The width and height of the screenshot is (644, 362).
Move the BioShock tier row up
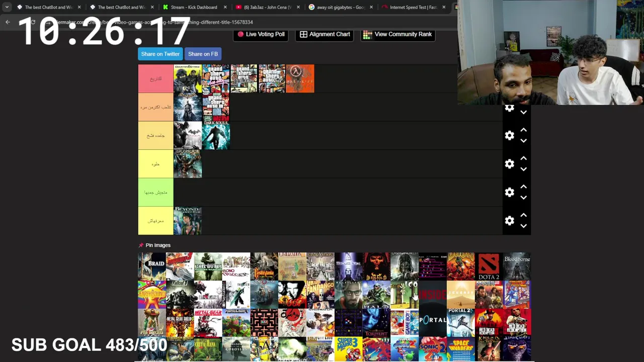pos(524,158)
